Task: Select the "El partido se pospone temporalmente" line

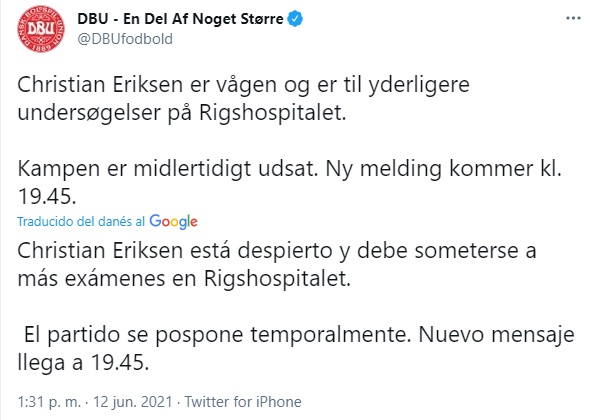Action: 217,335
